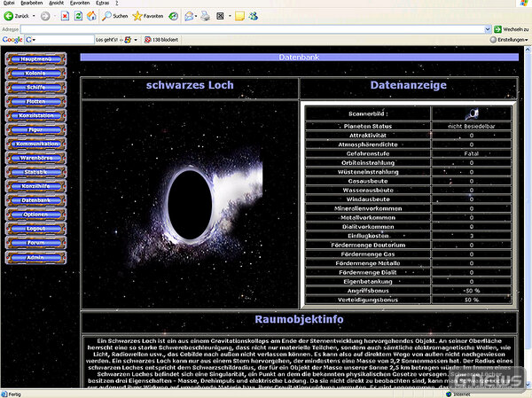Click the media history icon

click(174, 16)
